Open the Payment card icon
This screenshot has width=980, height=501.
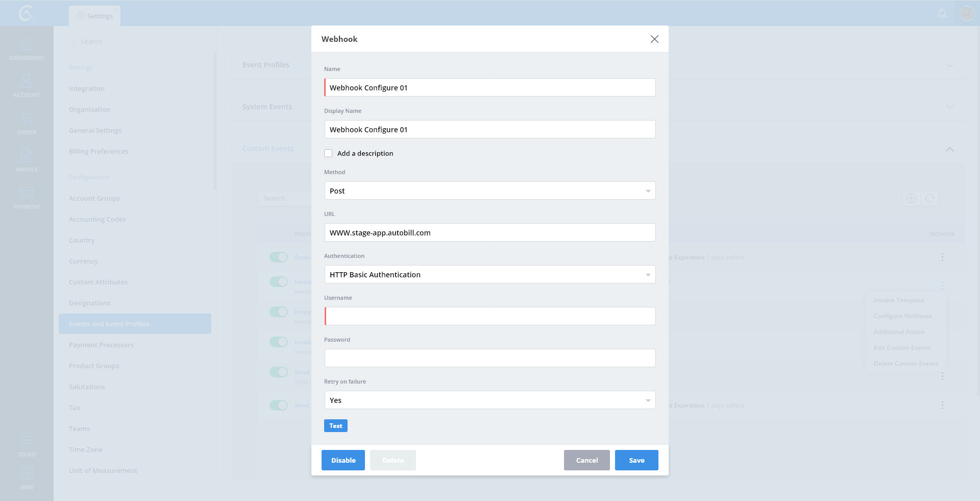(27, 193)
